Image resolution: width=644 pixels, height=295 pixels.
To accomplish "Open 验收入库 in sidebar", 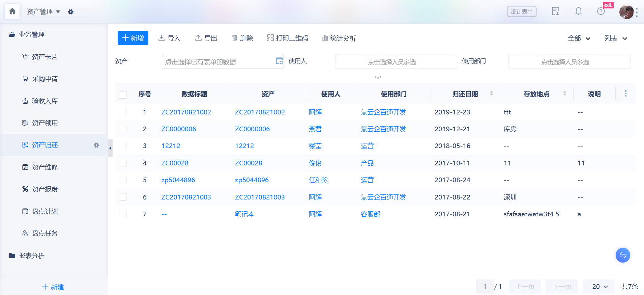I will click(x=45, y=101).
